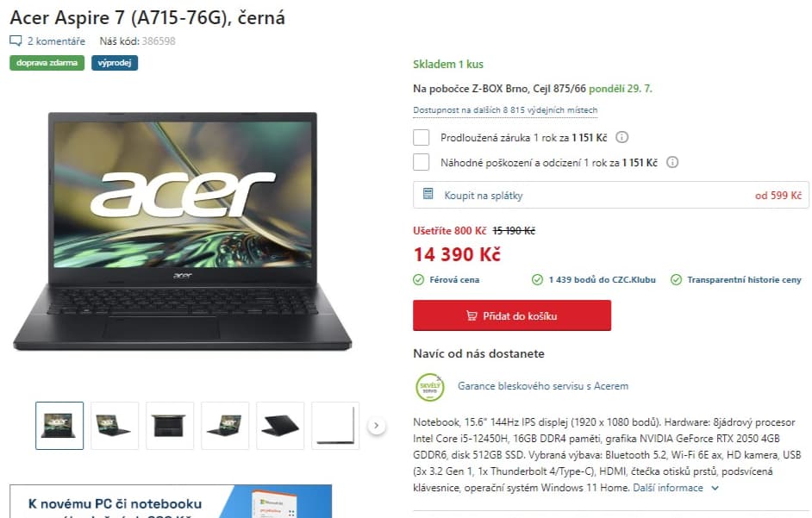Open info icon for Náhodné poškození
Image resolution: width=812 pixels, height=518 pixels.
pos(672,162)
